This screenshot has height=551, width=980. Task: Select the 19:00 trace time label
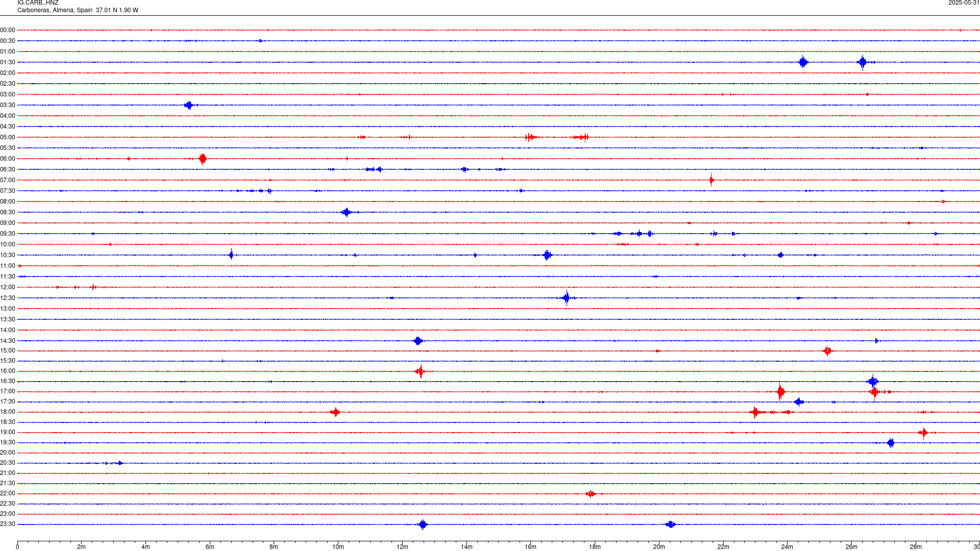point(8,432)
